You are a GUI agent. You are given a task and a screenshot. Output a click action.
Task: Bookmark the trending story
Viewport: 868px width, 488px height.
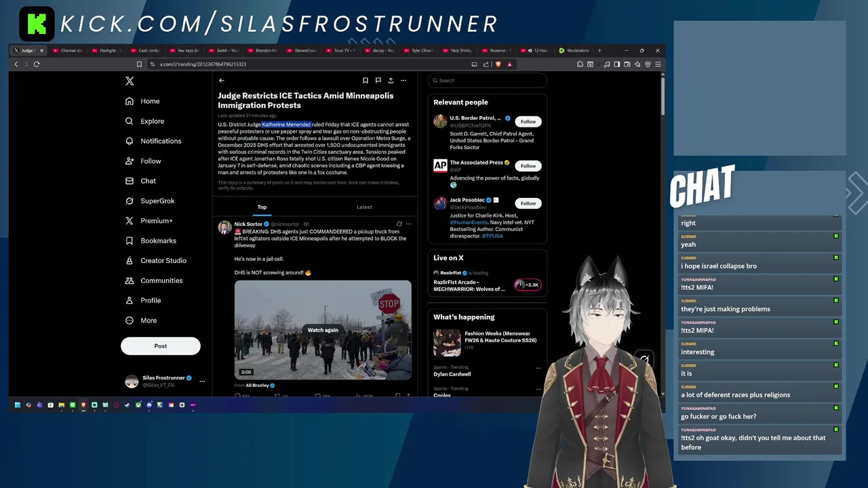pyautogui.click(x=365, y=81)
